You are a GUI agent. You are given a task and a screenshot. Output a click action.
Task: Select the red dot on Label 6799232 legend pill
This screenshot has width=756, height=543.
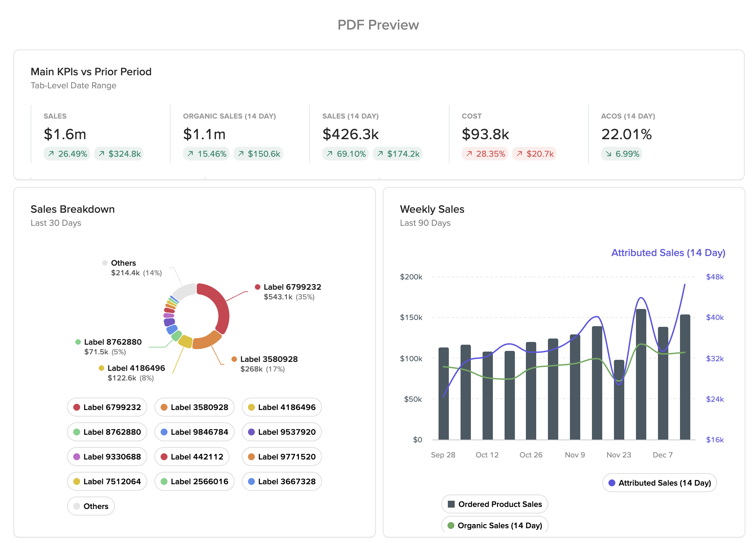76,407
